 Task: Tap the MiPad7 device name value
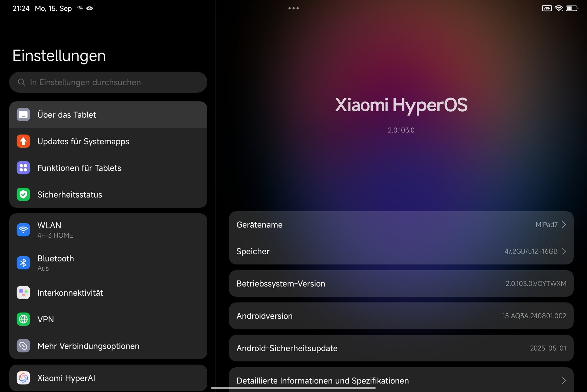point(546,225)
